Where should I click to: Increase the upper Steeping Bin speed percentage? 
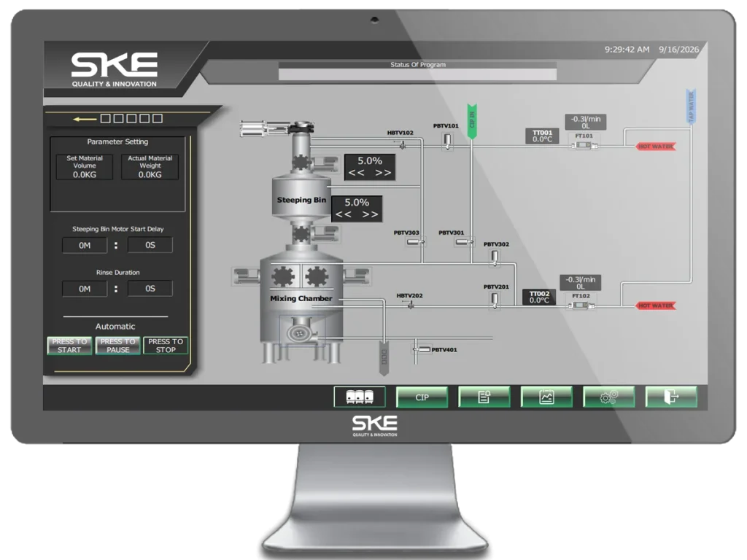(x=383, y=173)
